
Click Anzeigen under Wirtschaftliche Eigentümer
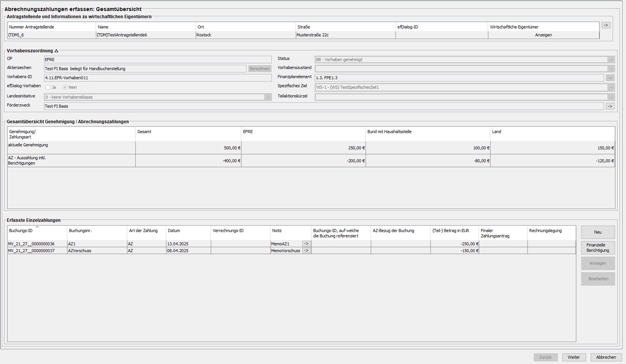pyautogui.click(x=543, y=35)
